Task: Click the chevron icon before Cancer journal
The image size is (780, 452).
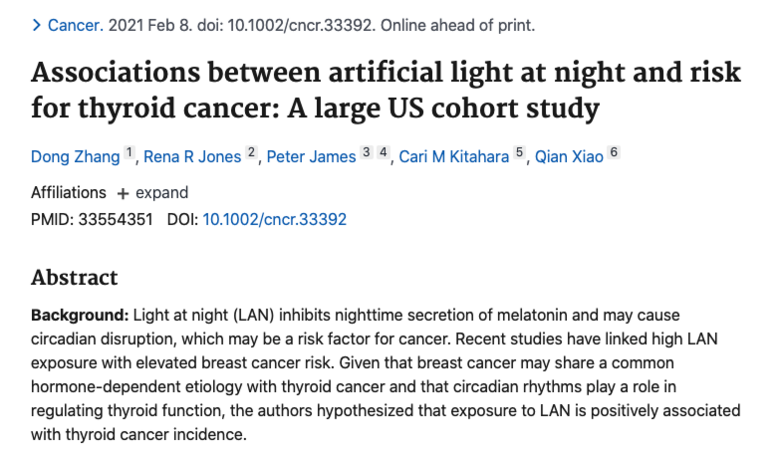Action: (36, 25)
